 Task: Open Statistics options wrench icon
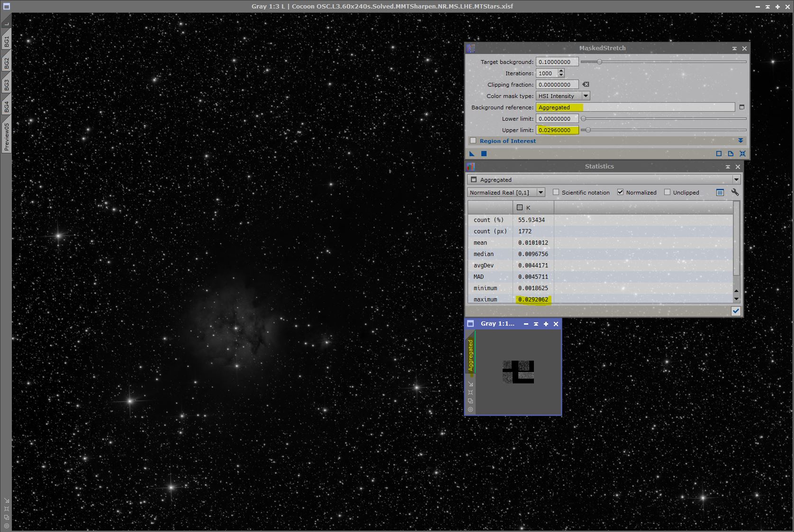[735, 192]
